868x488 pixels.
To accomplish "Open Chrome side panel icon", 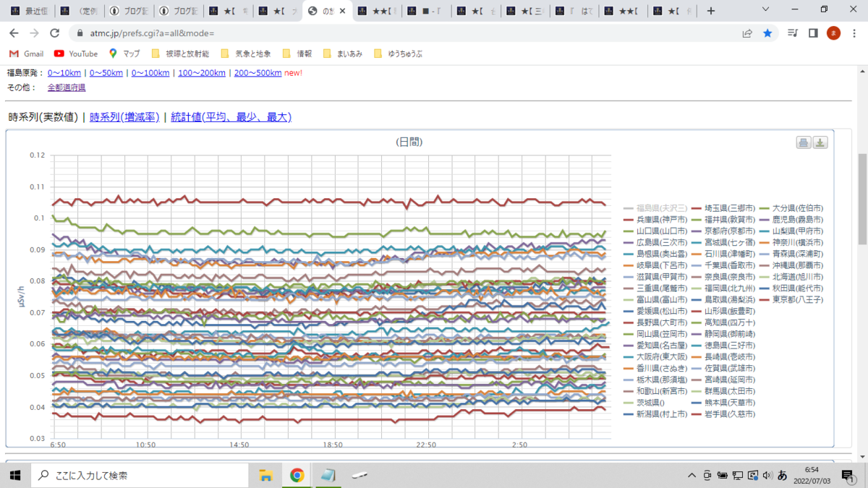I will [813, 33].
